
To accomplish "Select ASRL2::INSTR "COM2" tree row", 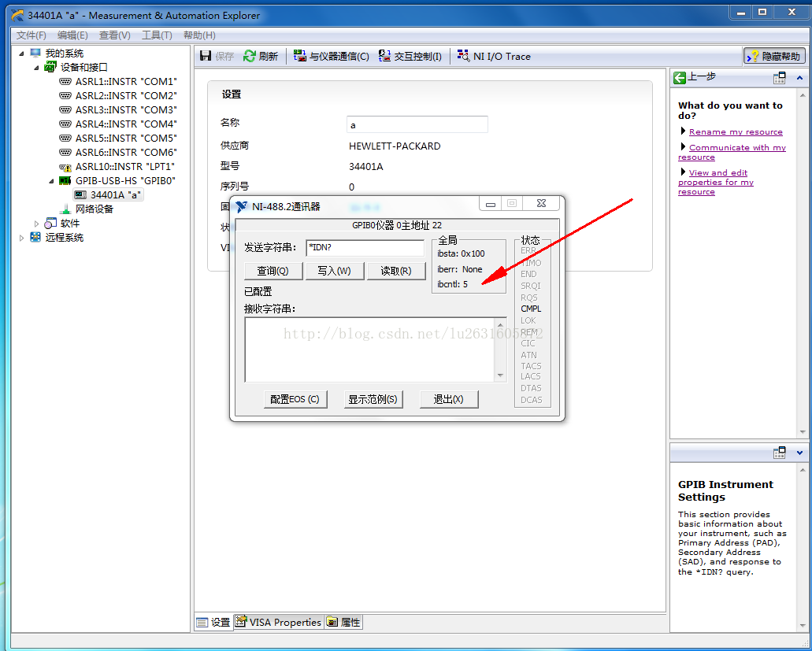I will [118, 96].
